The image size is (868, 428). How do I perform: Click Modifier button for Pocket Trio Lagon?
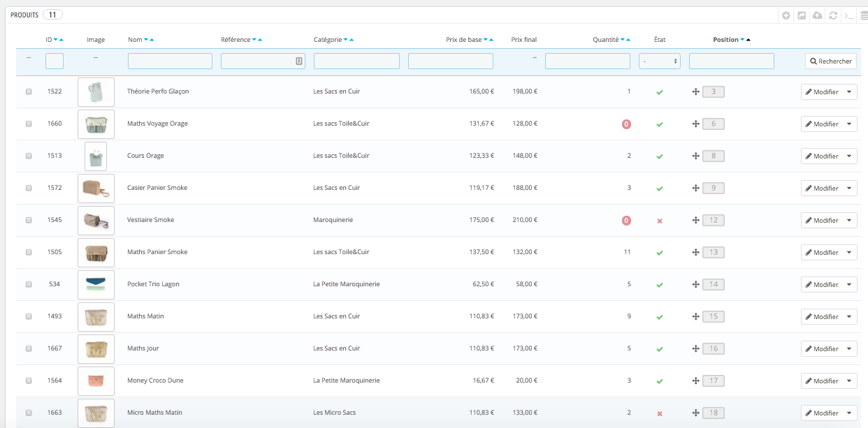click(821, 284)
